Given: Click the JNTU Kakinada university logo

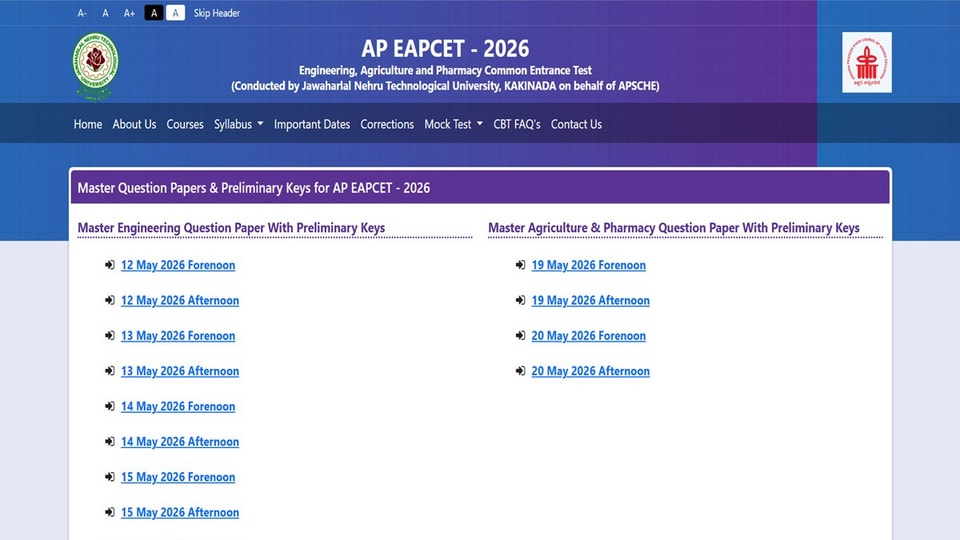Looking at the screenshot, I should (95, 66).
